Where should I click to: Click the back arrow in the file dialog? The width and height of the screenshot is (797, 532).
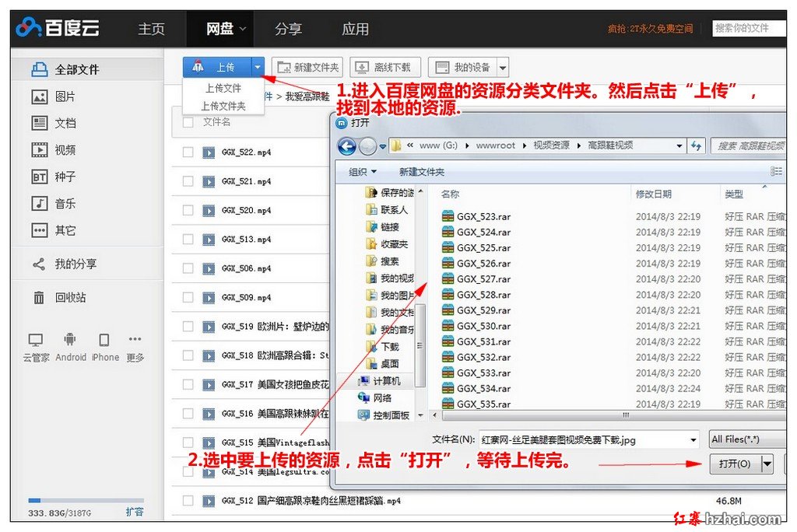tap(347, 146)
